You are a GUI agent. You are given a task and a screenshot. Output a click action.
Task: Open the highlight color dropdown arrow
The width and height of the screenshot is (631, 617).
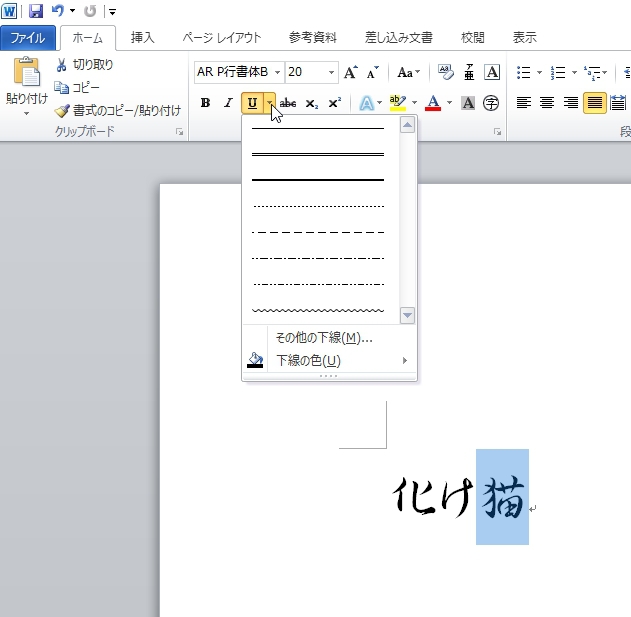pyautogui.click(x=414, y=103)
